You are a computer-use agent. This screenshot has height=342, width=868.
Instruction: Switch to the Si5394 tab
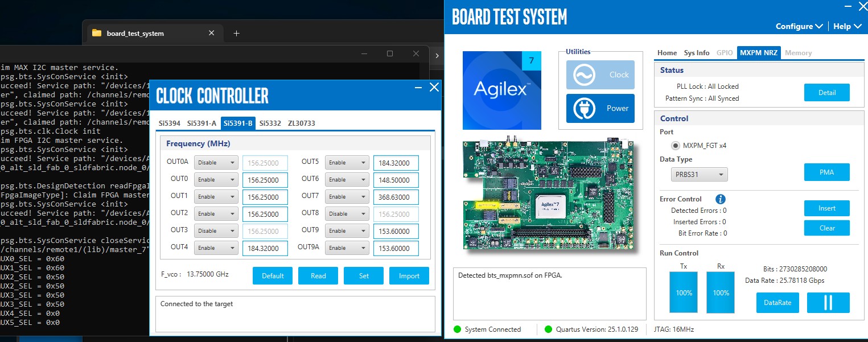[x=170, y=123]
